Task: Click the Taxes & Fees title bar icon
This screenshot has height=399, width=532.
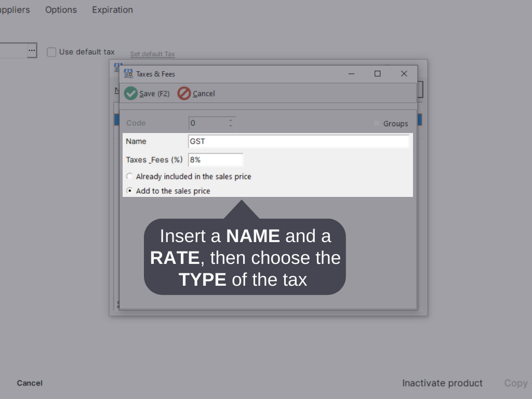Action: (128, 74)
